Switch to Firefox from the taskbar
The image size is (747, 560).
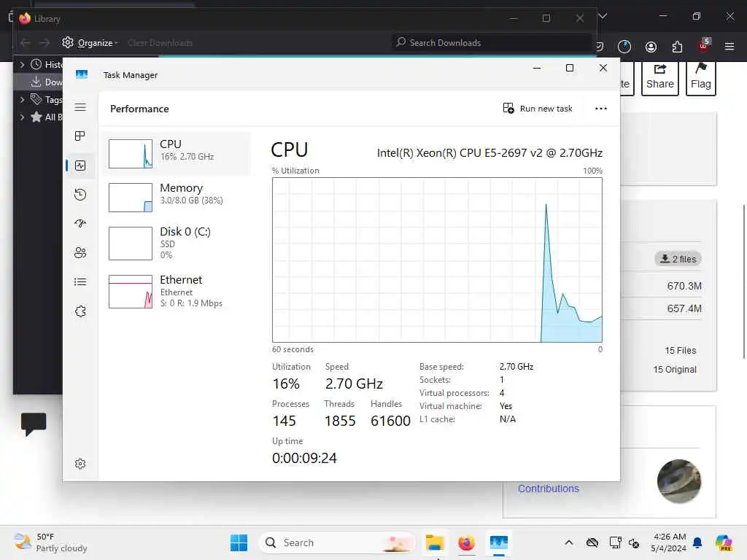coord(466,542)
